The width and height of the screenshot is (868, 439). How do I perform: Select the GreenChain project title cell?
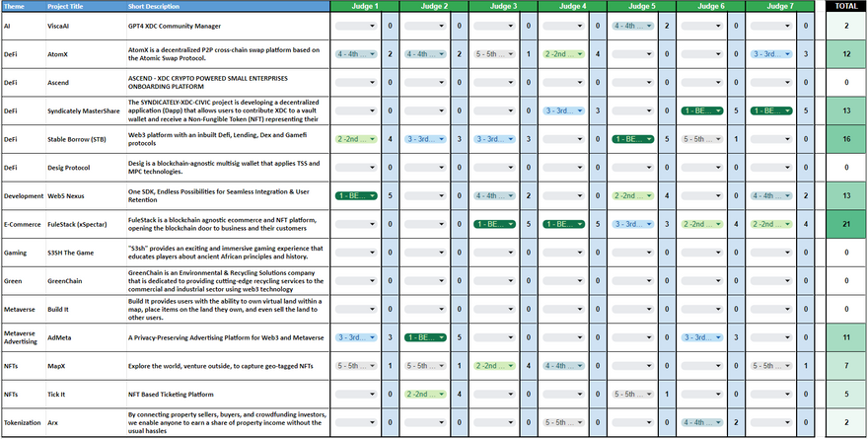click(84, 281)
